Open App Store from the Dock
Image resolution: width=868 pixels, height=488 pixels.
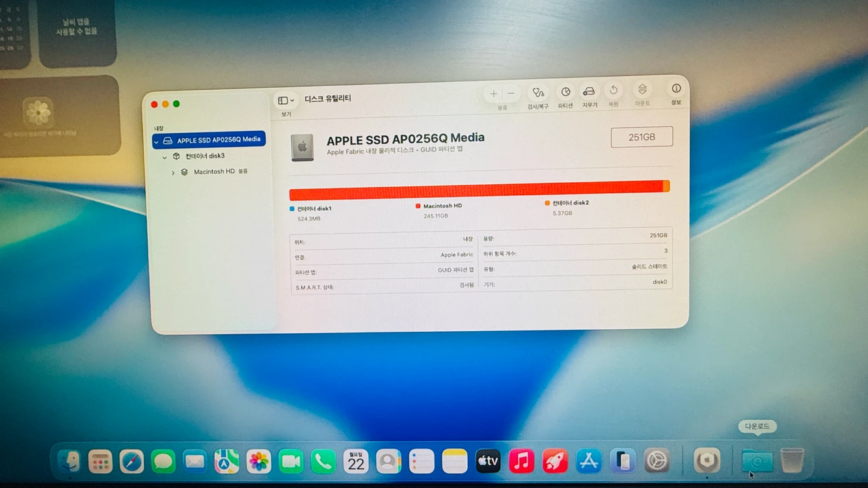[589, 461]
